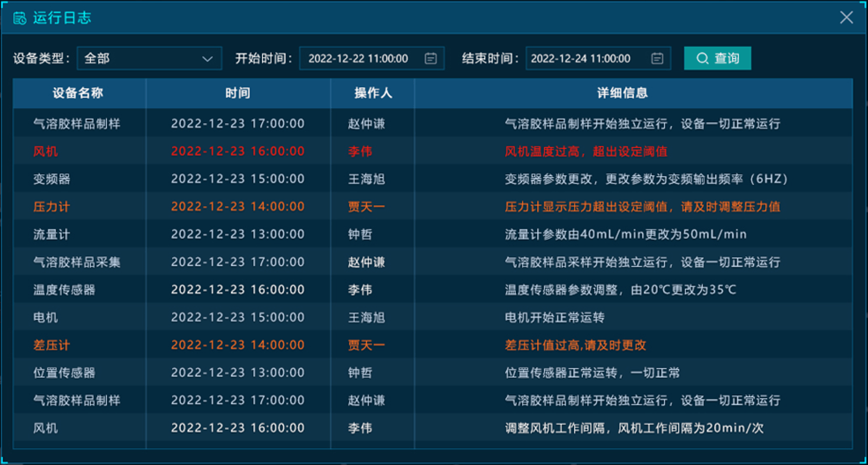Open the start time calendar picker icon
This screenshot has height=465, width=868.
click(x=430, y=58)
